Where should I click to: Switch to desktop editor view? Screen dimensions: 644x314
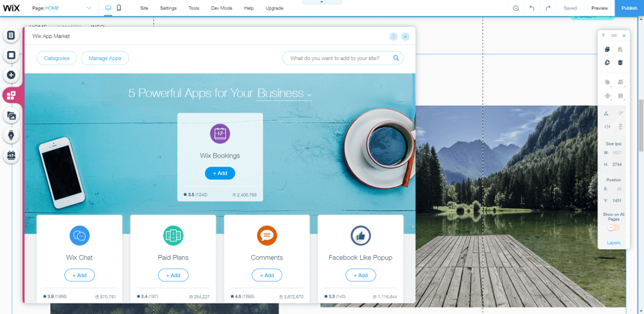108,8
